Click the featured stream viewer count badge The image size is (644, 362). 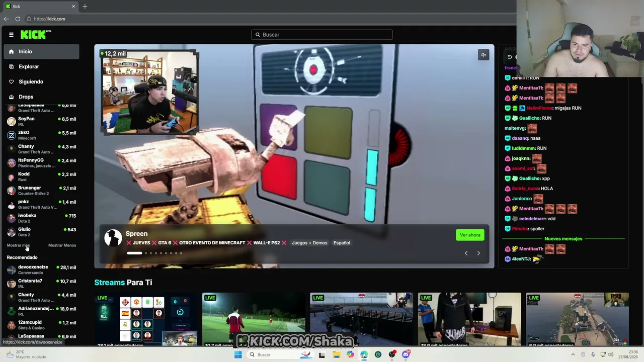(x=113, y=54)
